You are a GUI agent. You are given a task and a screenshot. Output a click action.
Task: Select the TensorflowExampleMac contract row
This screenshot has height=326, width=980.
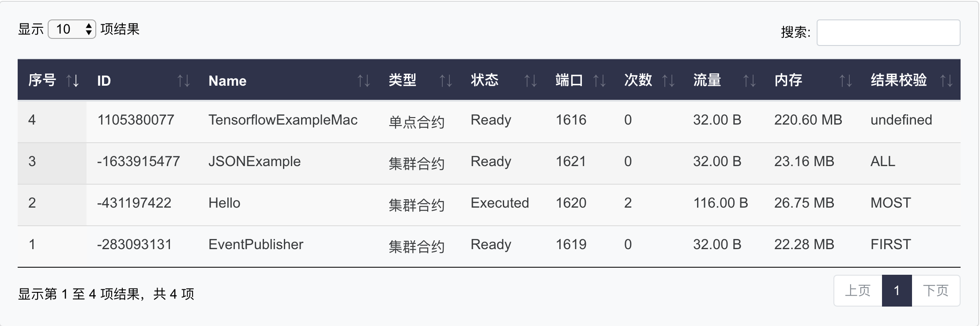click(x=283, y=120)
